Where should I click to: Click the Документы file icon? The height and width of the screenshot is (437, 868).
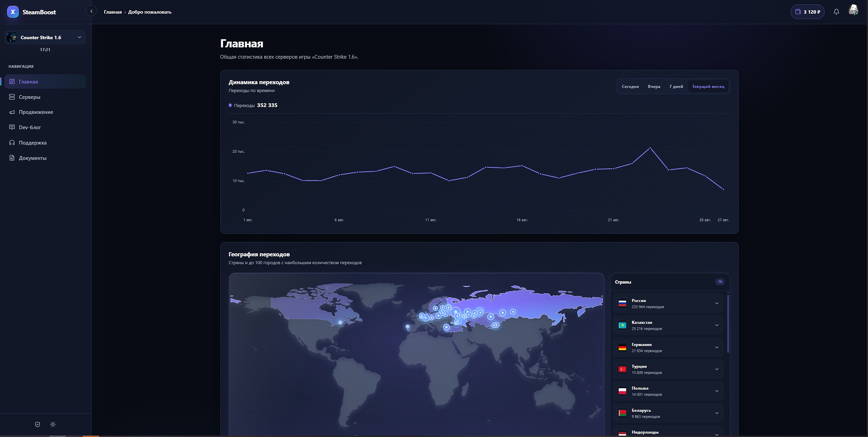tap(12, 158)
